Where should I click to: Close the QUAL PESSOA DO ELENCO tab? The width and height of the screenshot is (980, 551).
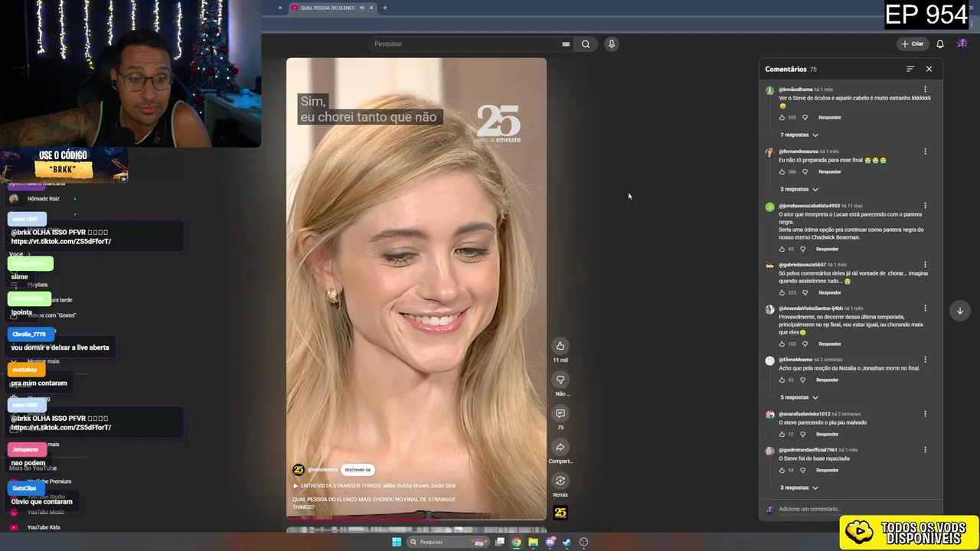click(371, 8)
